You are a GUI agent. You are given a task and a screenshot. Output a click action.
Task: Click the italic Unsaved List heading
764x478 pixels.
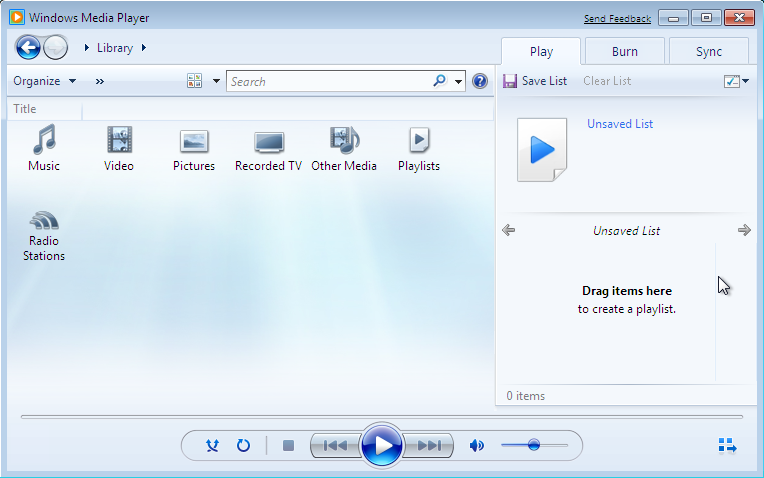pyautogui.click(x=626, y=230)
